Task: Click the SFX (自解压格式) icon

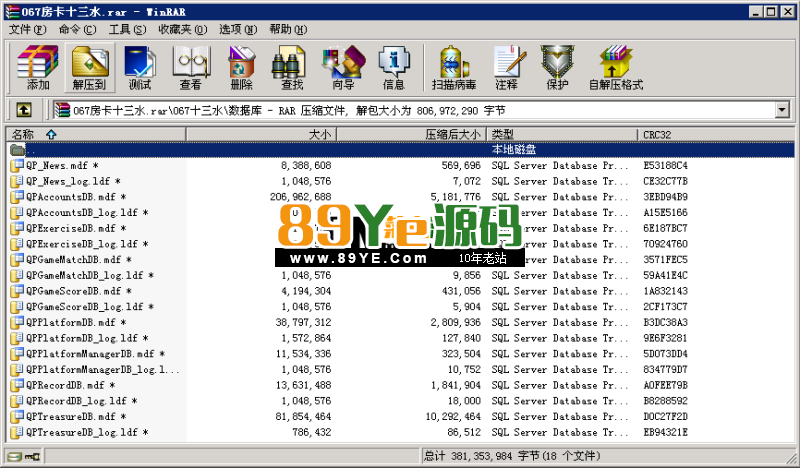Action: click(616, 67)
